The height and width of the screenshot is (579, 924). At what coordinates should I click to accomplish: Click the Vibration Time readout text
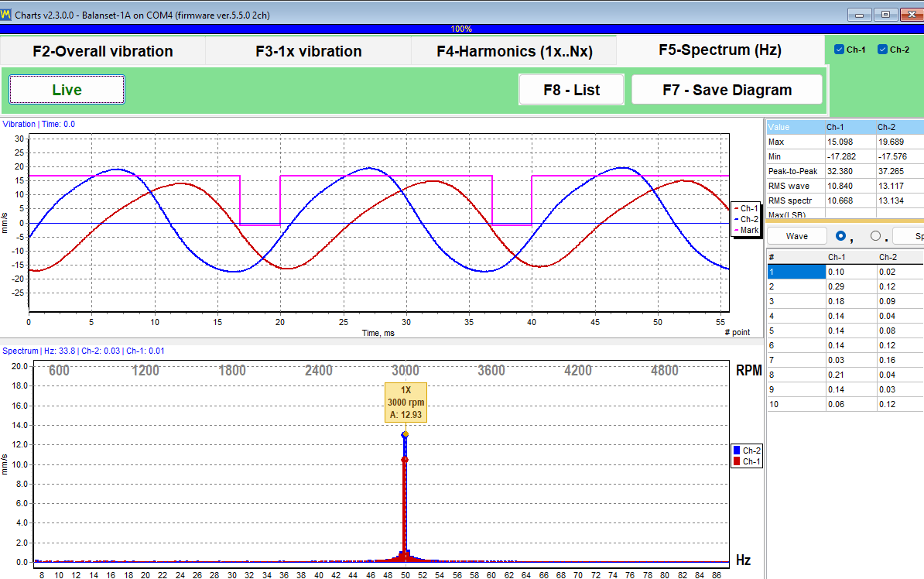coord(38,124)
